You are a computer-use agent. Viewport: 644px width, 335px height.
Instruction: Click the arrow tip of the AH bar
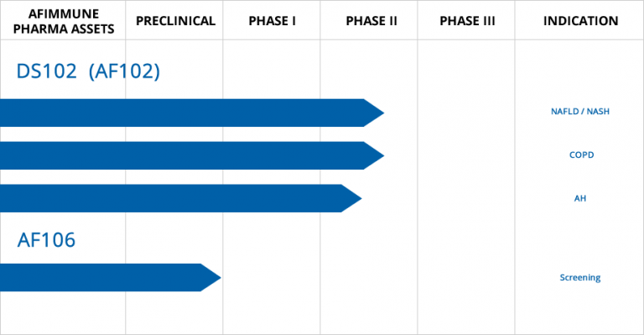(x=351, y=198)
